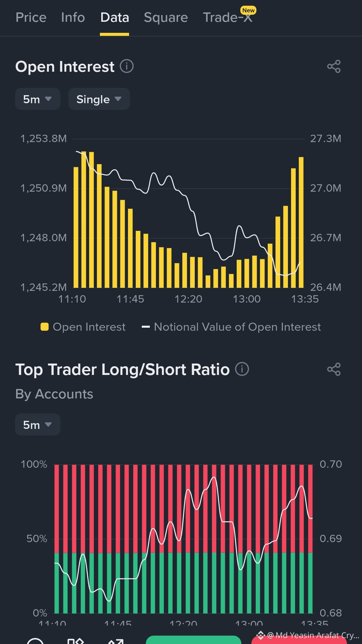Share the Top Trader Long/Short Ratio chart
Image resolution: width=362 pixels, height=644 pixels.
pos(334,369)
